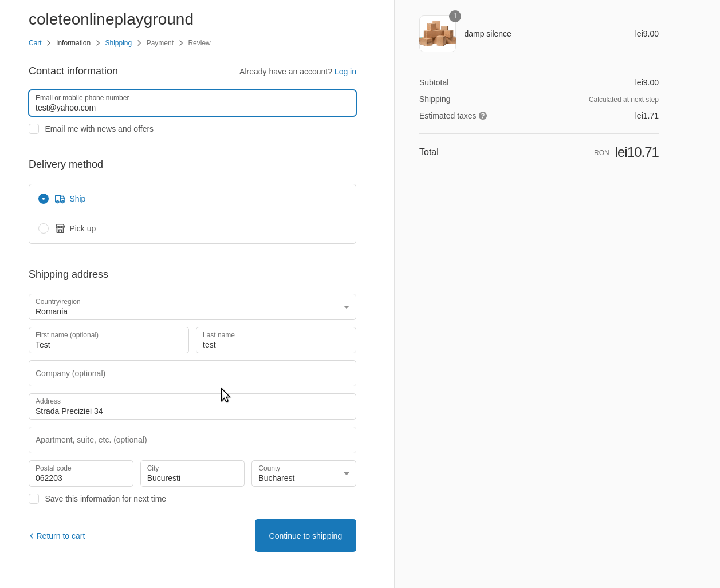The width and height of the screenshot is (720, 588).
Task: Click the Pick up store icon
Action: 60,228
